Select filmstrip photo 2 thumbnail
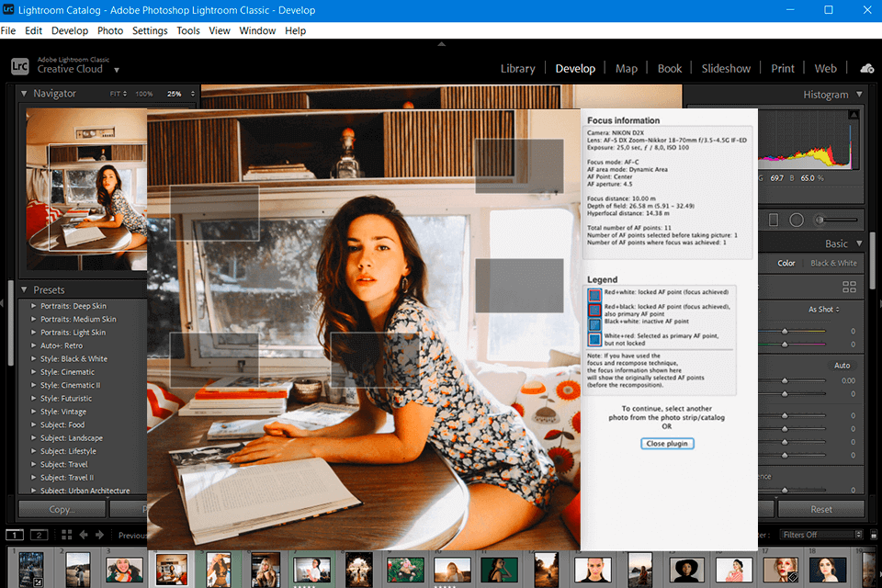The height and width of the screenshot is (588, 882). tap(77, 570)
